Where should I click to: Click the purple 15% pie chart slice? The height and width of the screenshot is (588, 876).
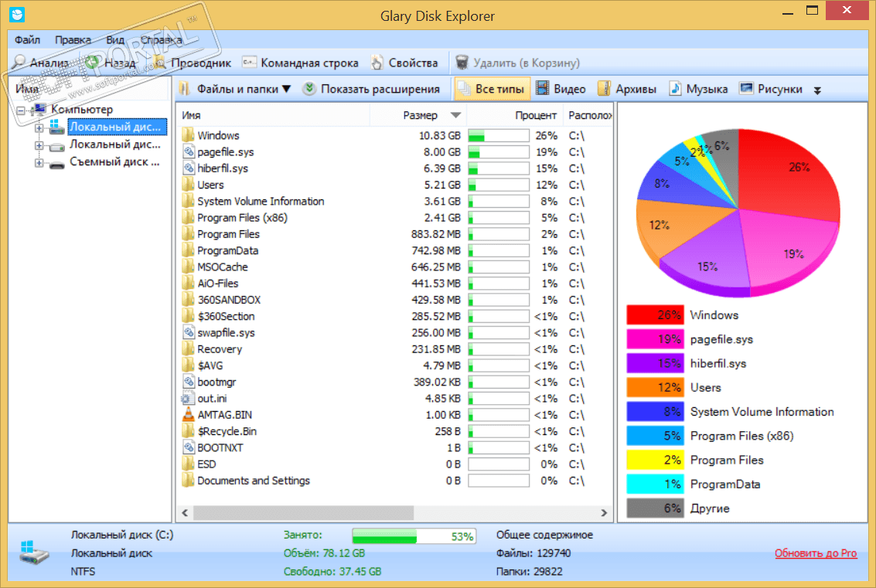coord(708,257)
